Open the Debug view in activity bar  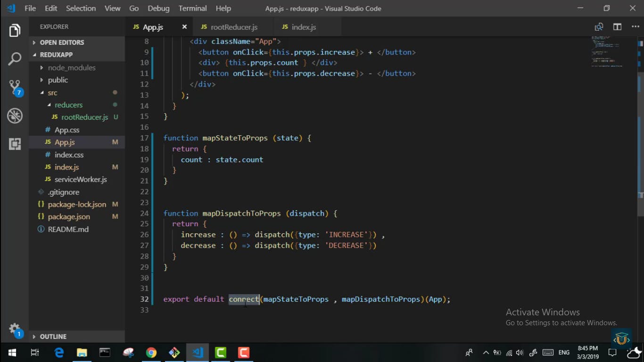tap(15, 115)
